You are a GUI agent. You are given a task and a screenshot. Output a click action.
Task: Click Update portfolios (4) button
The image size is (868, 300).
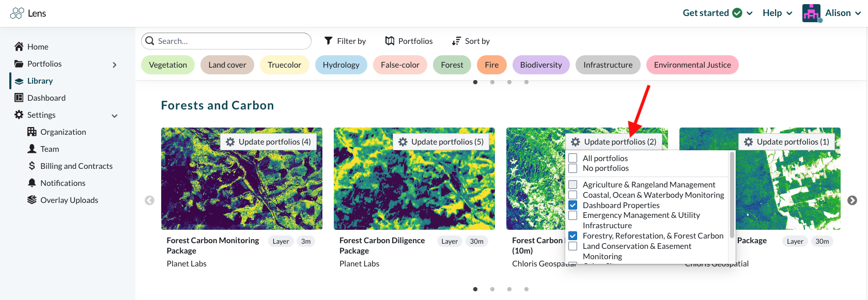(269, 141)
